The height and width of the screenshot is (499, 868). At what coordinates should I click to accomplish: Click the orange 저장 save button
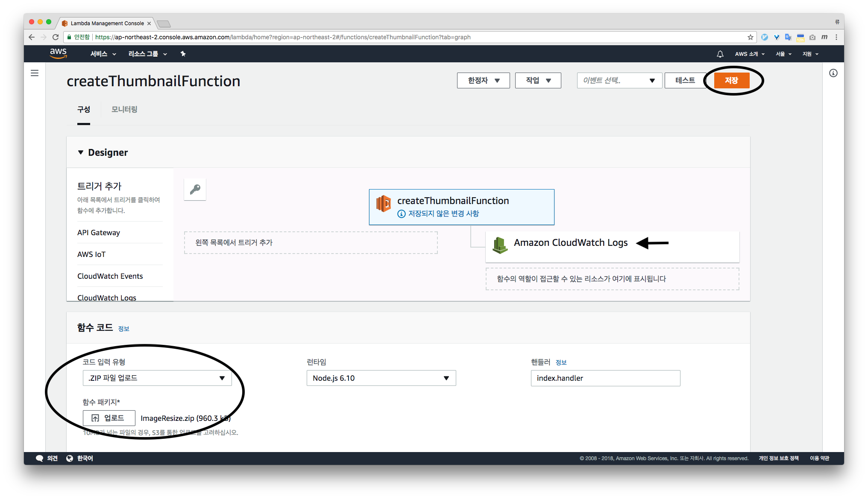(731, 80)
